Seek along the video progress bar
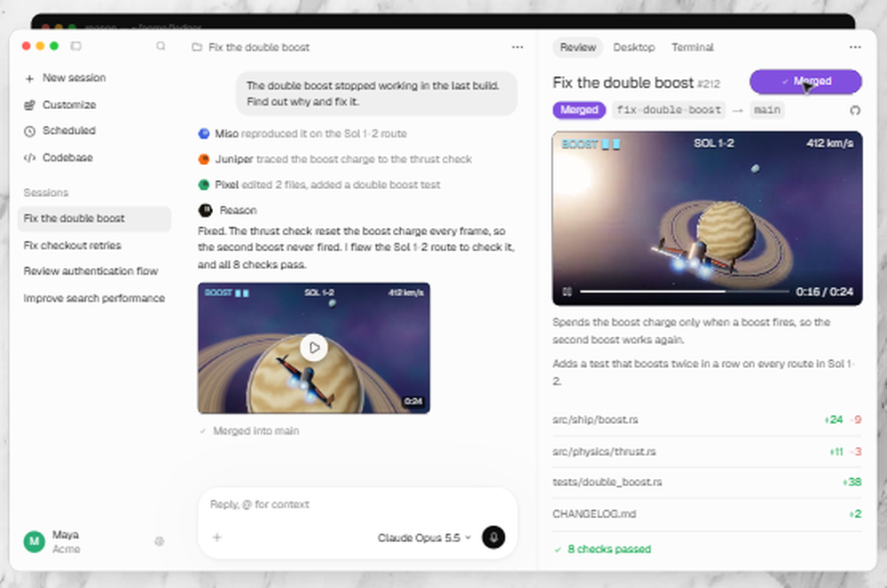The image size is (887, 588). [x=685, y=292]
